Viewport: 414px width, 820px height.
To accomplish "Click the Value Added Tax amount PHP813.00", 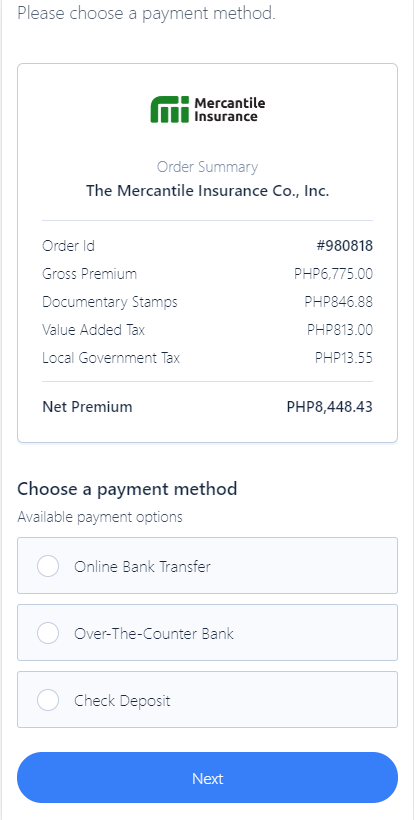I will coord(340,331).
